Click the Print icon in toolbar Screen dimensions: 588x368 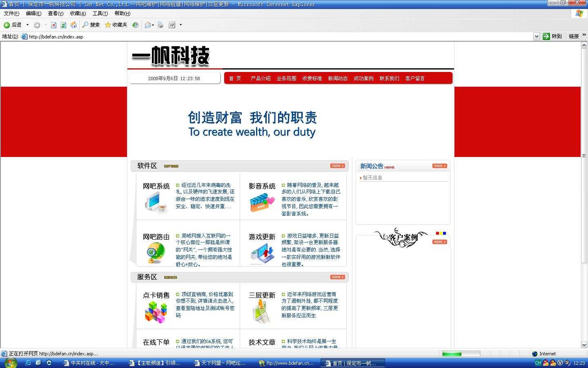(160, 25)
